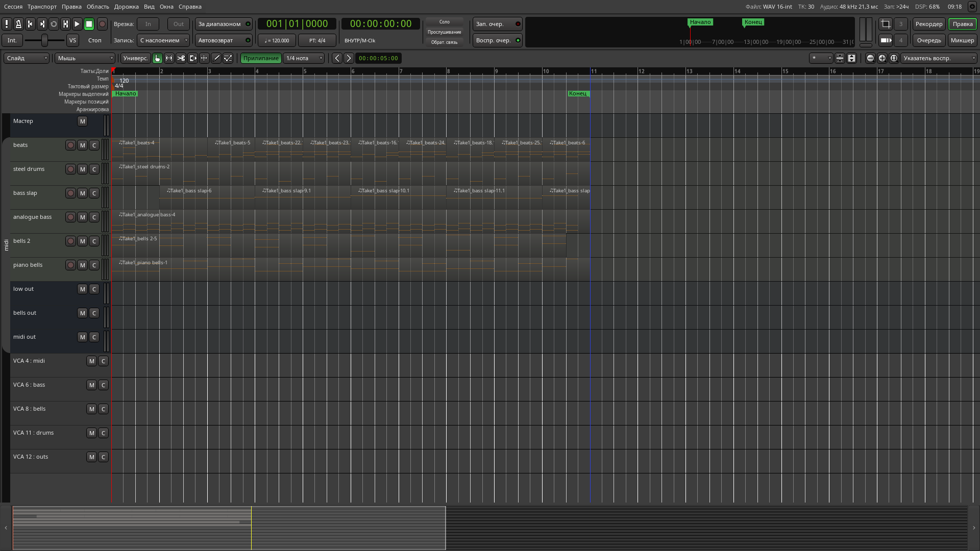The height and width of the screenshot is (551, 980).
Task: Click the shuttle speed slider handle
Action: pyautogui.click(x=44, y=40)
